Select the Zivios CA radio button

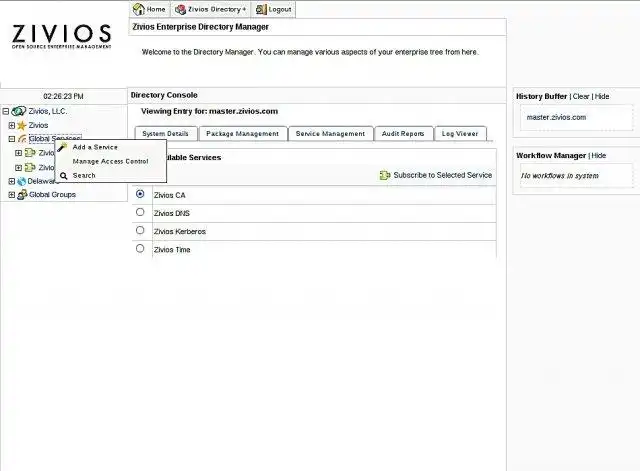point(140,194)
